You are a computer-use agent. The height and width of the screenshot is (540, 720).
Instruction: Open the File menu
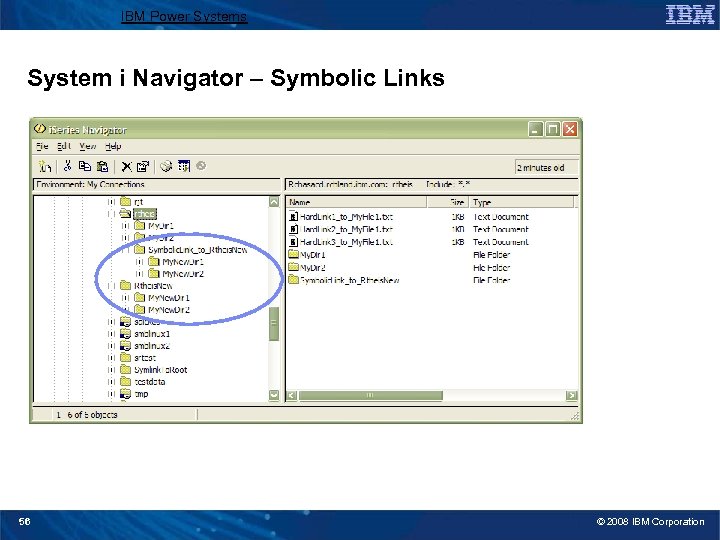[x=42, y=146]
